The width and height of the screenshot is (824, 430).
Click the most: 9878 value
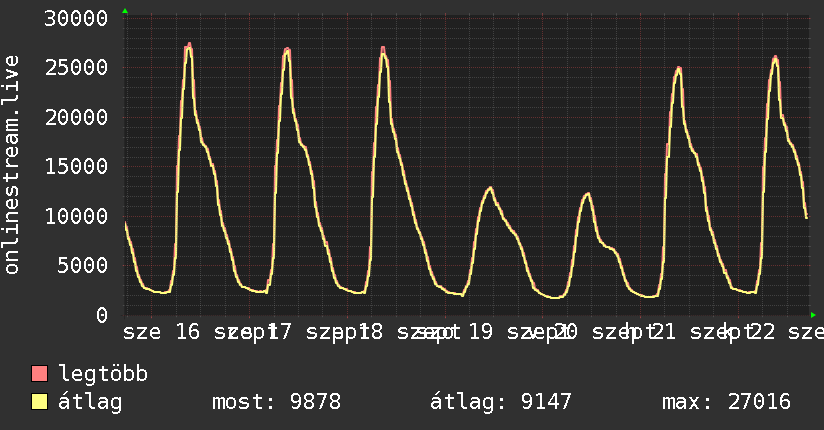click(x=276, y=402)
